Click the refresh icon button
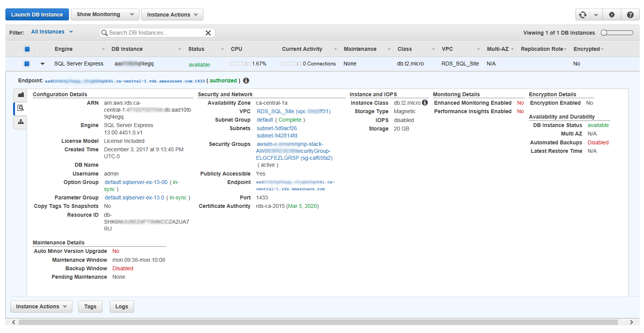This screenshot has width=644, height=333. coord(583,15)
